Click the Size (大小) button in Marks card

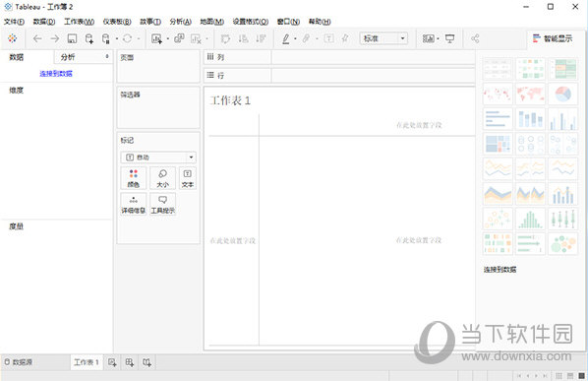pos(162,178)
